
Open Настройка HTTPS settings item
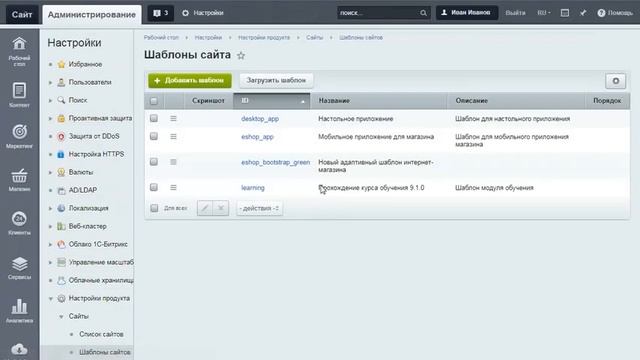click(96, 154)
